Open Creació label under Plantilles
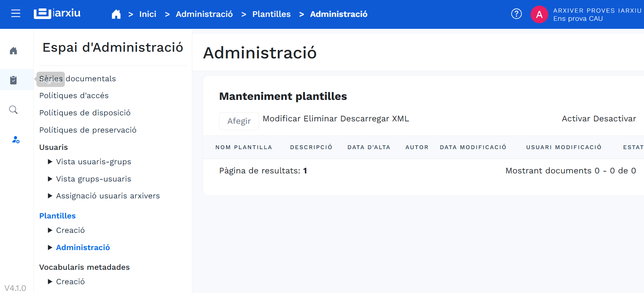The height and width of the screenshot is (293, 644). 70,230
